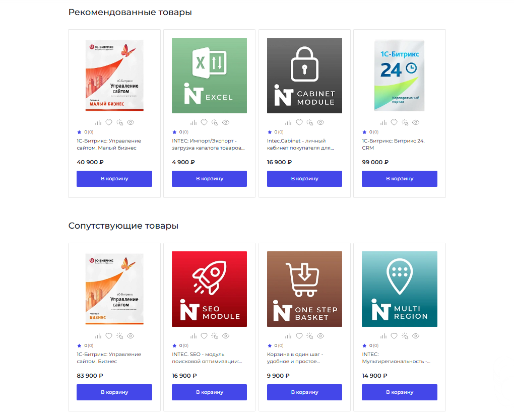The image size is (514, 420).
Task: Use one-click buy icon on Intec.Cabinet card
Action: point(310,122)
